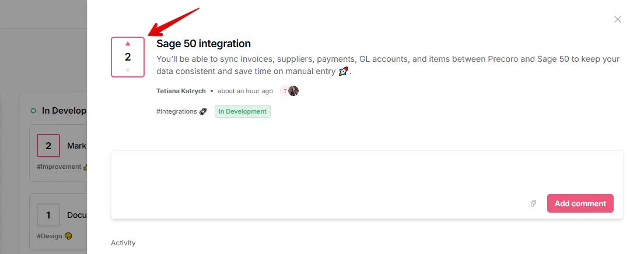Click the Add comment button
Image resolution: width=644 pixels, height=254 pixels.
coord(580,203)
